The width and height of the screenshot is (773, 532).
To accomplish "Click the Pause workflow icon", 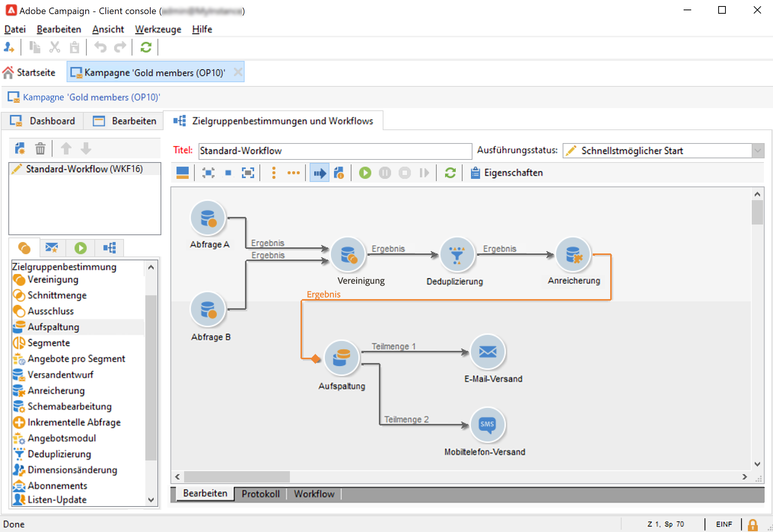I will pos(385,173).
